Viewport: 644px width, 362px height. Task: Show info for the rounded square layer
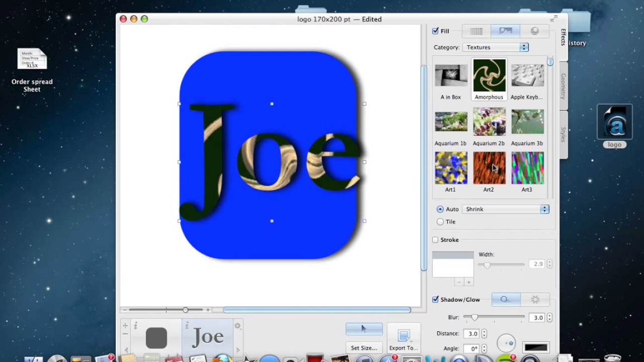point(135,326)
